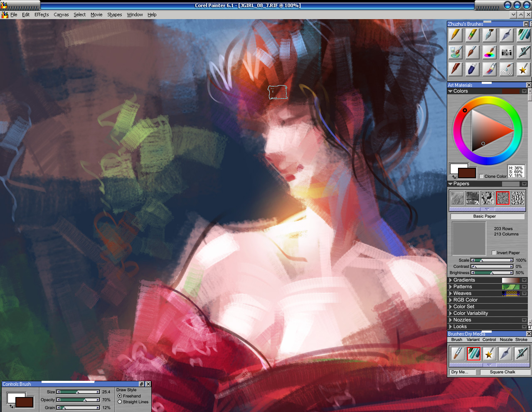Select the last paper texture thumbnail
The width and height of the screenshot is (532, 412).
[x=518, y=198]
